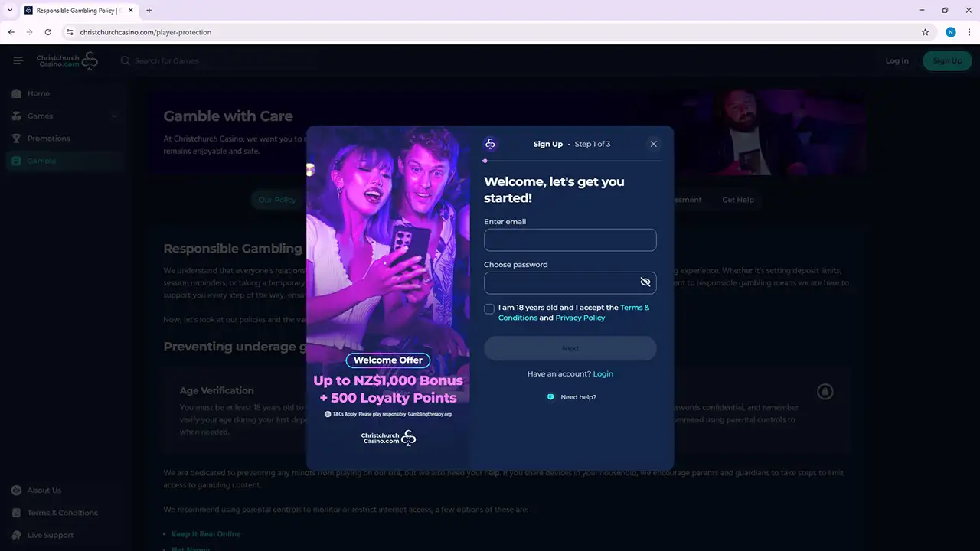Click the Christchurch Casino header logo
980x551 pixels.
[67, 61]
